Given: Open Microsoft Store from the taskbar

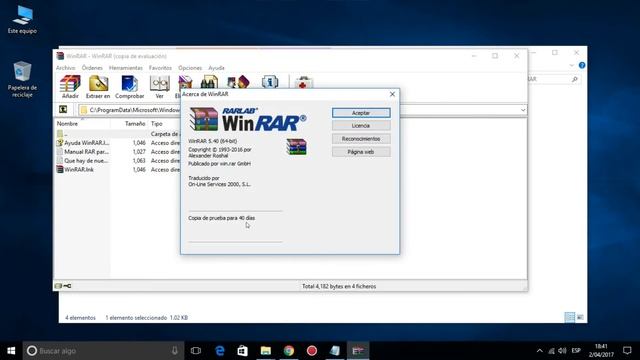Looking at the screenshot, I should point(242,351).
